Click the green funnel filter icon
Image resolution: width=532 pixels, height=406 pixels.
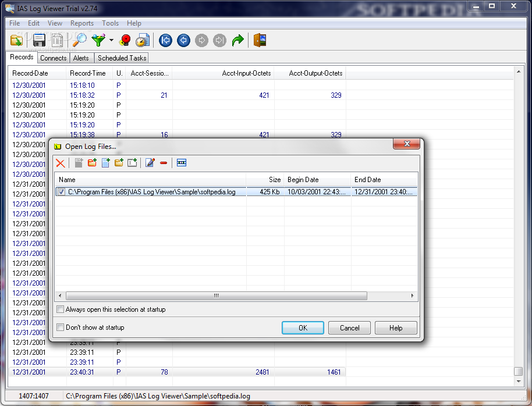click(x=98, y=40)
